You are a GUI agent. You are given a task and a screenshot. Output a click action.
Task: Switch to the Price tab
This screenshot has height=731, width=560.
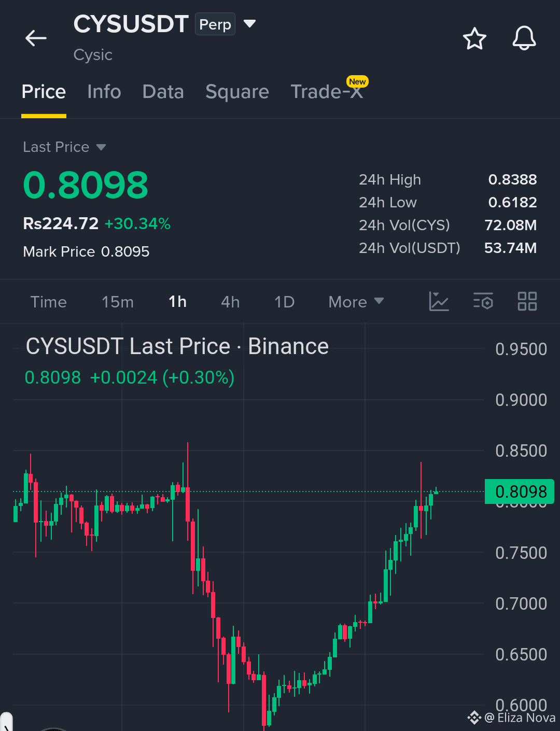coord(44,92)
